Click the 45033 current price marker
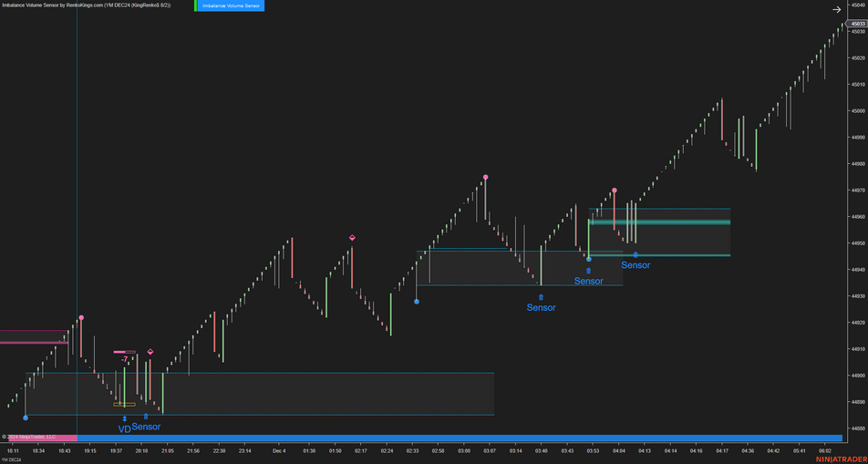868x464 pixels. [857, 25]
